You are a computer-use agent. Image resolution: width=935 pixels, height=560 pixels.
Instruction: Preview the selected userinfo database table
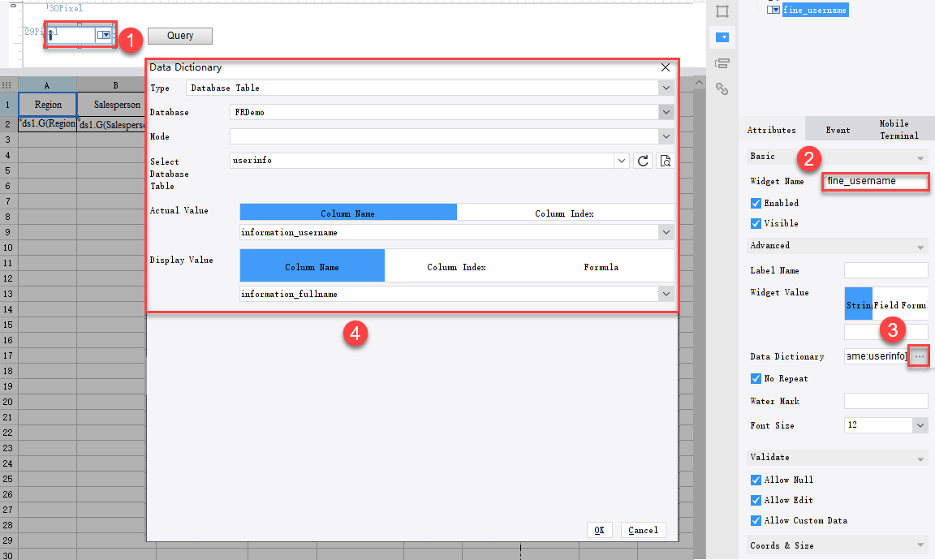pyautogui.click(x=666, y=161)
